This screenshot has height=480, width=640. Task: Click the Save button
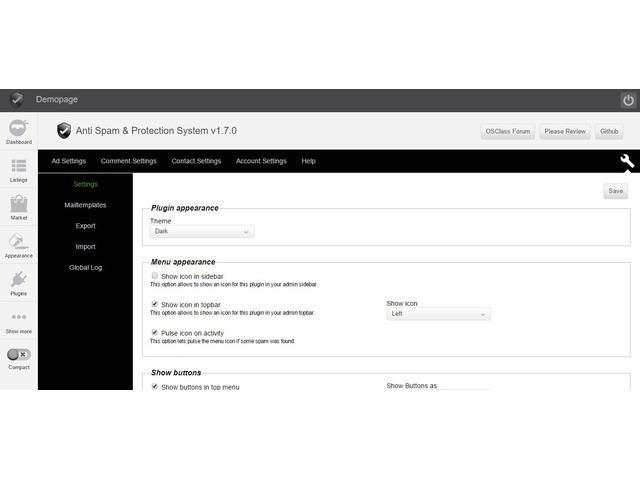point(616,191)
